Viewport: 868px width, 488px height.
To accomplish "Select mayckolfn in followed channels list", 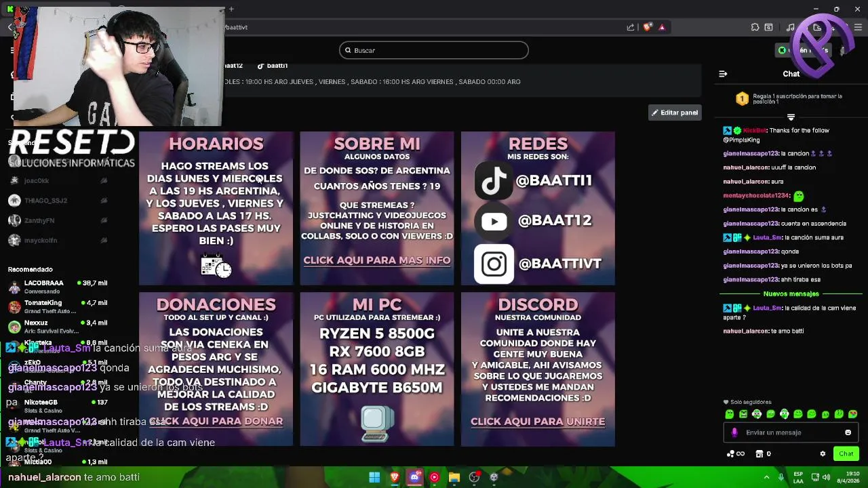I will (x=58, y=240).
